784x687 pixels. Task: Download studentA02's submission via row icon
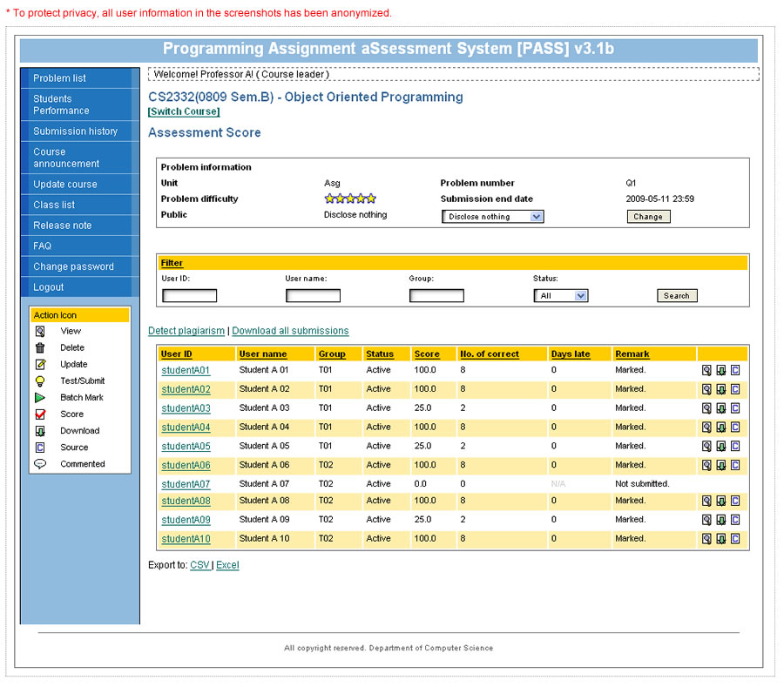click(720, 389)
